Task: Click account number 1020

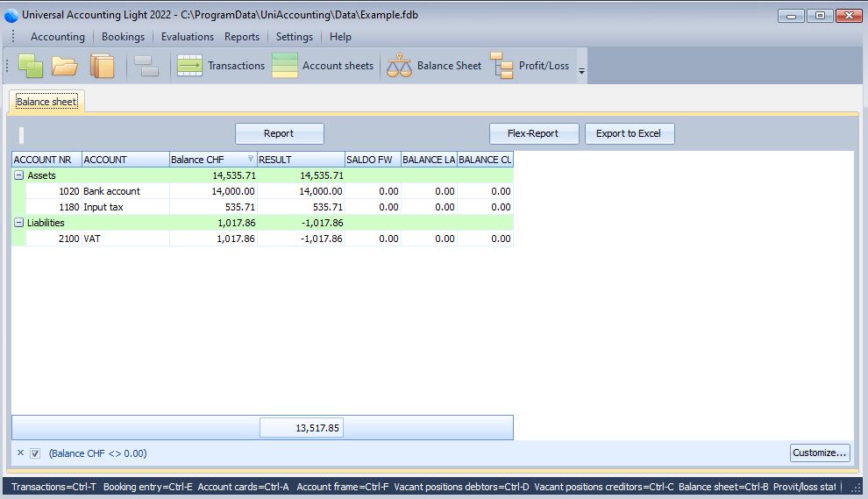Action: click(x=69, y=191)
